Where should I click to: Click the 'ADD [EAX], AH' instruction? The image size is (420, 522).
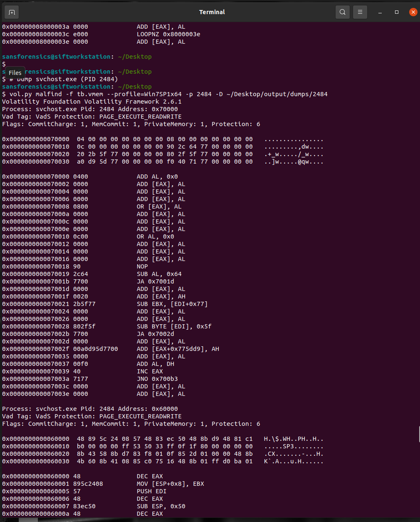(161, 296)
